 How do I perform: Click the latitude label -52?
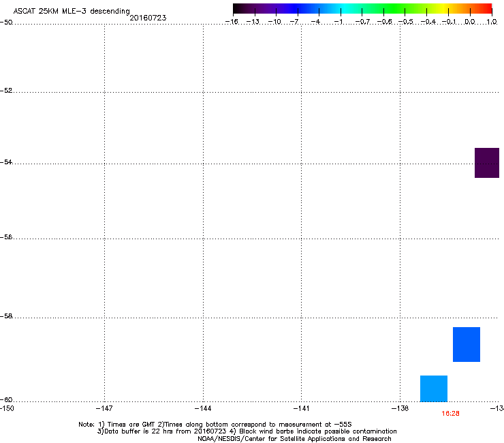(x=6, y=91)
